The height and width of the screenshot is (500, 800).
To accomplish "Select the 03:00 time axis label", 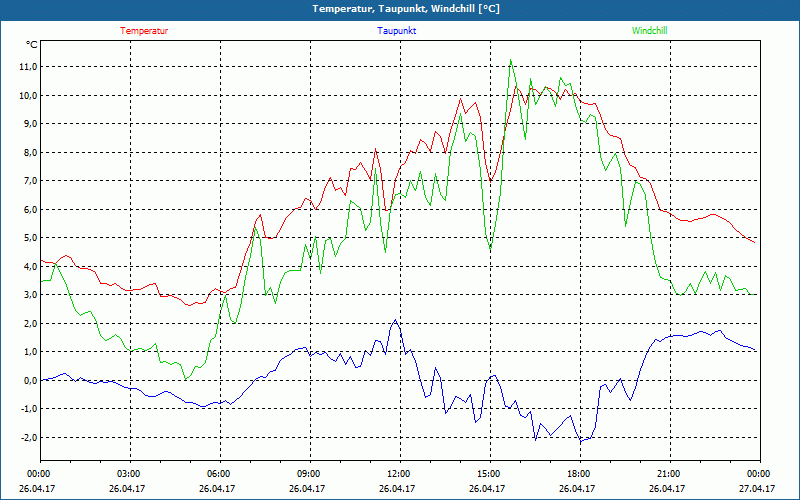I will coord(129,474).
